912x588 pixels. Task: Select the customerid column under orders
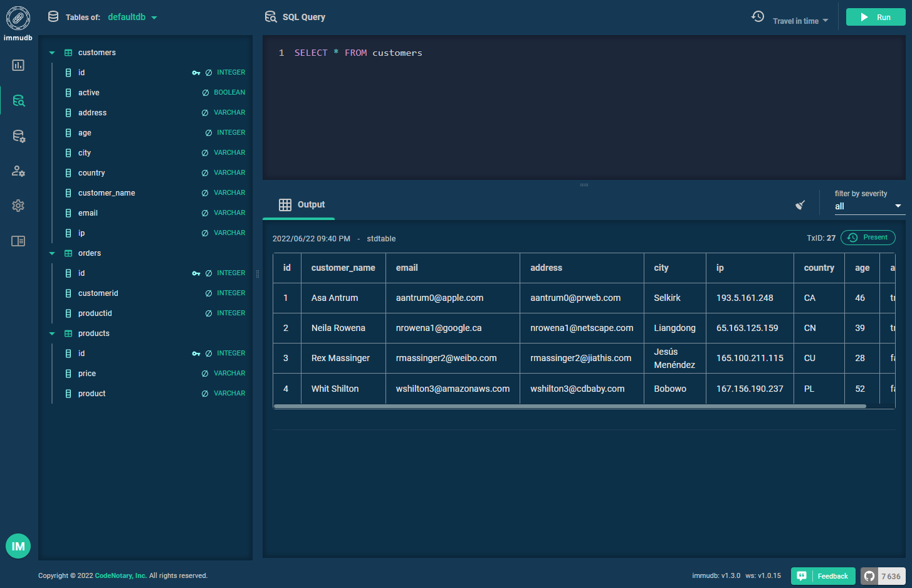coord(98,293)
